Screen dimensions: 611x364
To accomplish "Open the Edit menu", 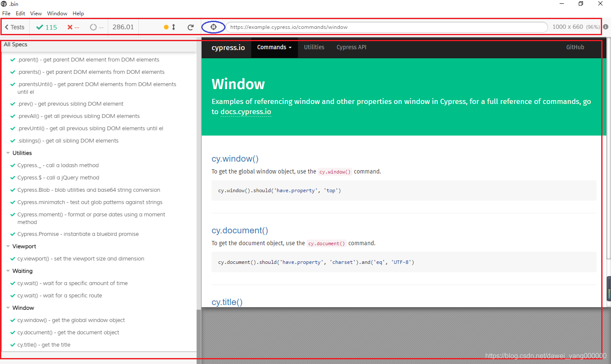I will (20, 14).
